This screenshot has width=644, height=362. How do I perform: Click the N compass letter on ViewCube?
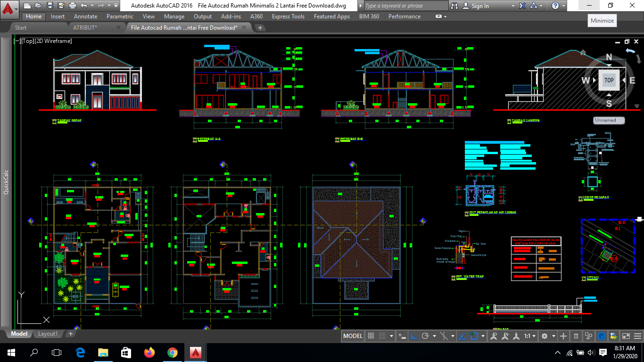pyautogui.click(x=609, y=58)
